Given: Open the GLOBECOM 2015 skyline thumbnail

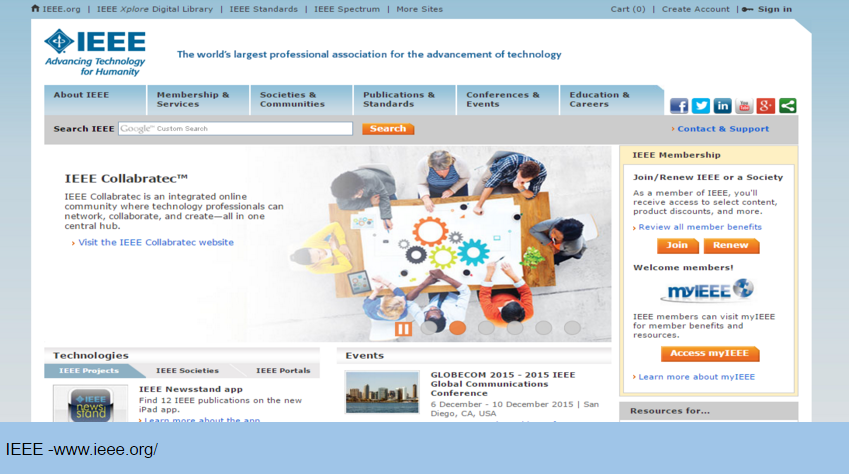Looking at the screenshot, I should (x=382, y=392).
